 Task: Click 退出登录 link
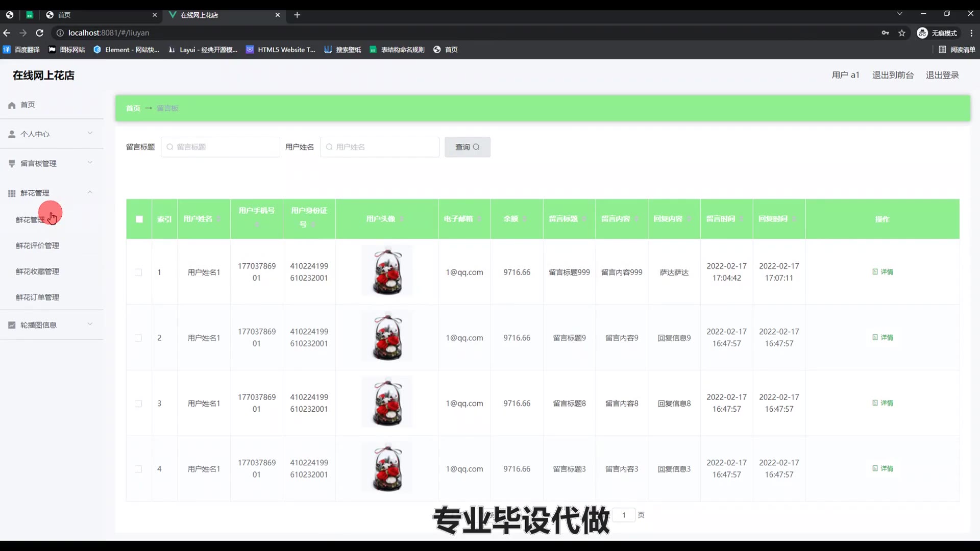[942, 75]
